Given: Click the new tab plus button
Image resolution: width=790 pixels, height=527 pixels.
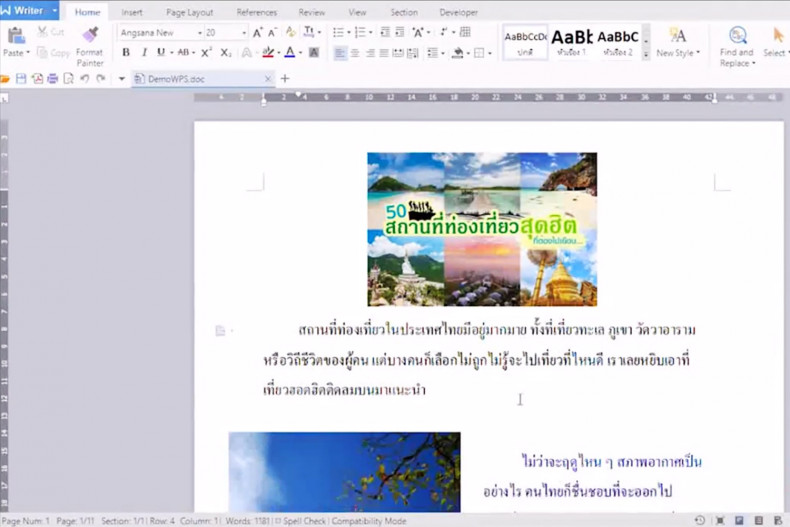Looking at the screenshot, I should [x=285, y=78].
